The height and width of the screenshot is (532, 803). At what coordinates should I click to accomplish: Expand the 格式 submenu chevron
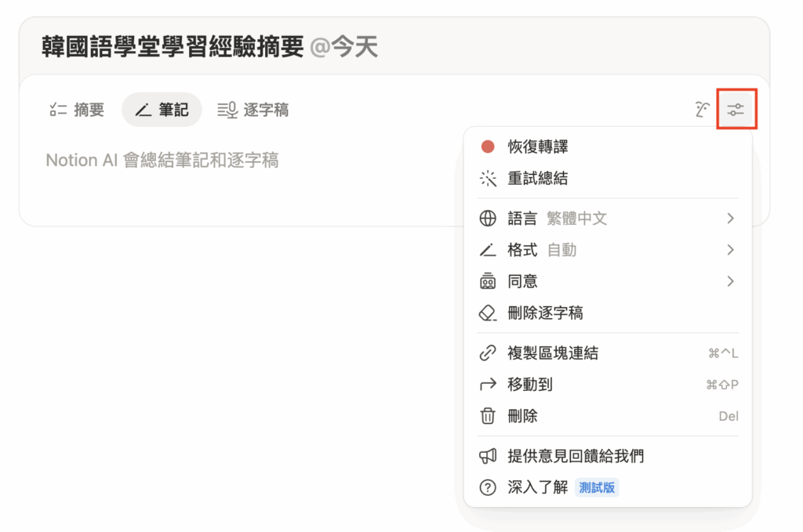730,250
